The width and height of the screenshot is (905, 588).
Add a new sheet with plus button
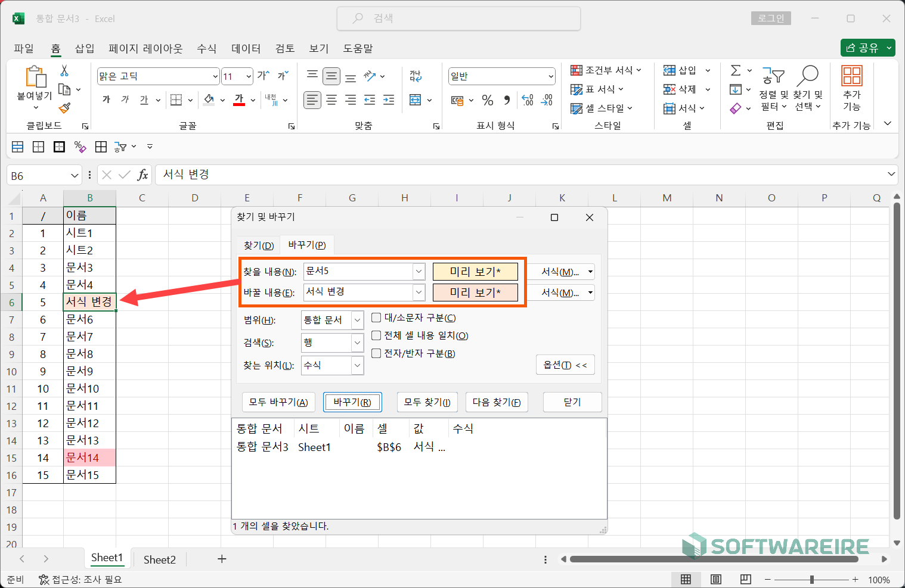222,559
